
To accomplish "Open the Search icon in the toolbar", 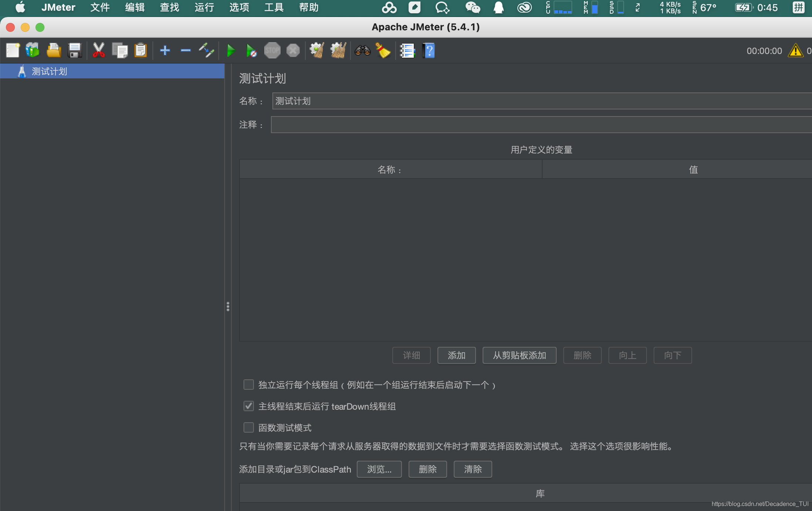I will [362, 51].
